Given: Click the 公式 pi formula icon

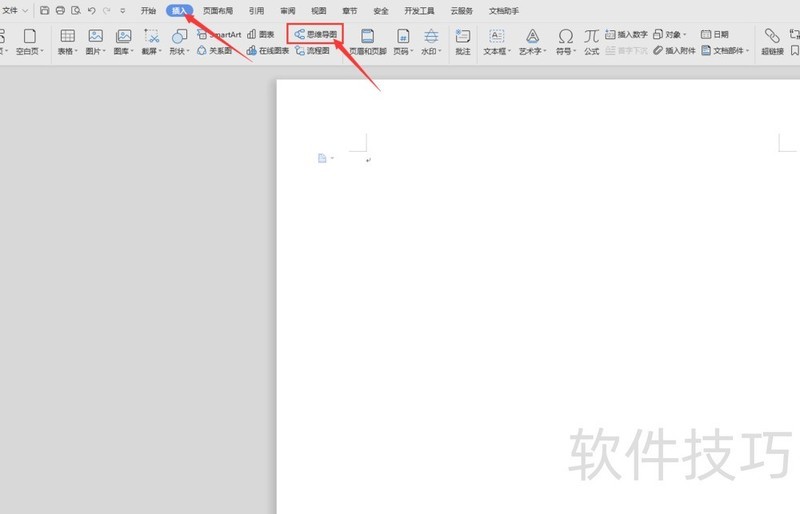Looking at the screenshot, I should [591, 36].
